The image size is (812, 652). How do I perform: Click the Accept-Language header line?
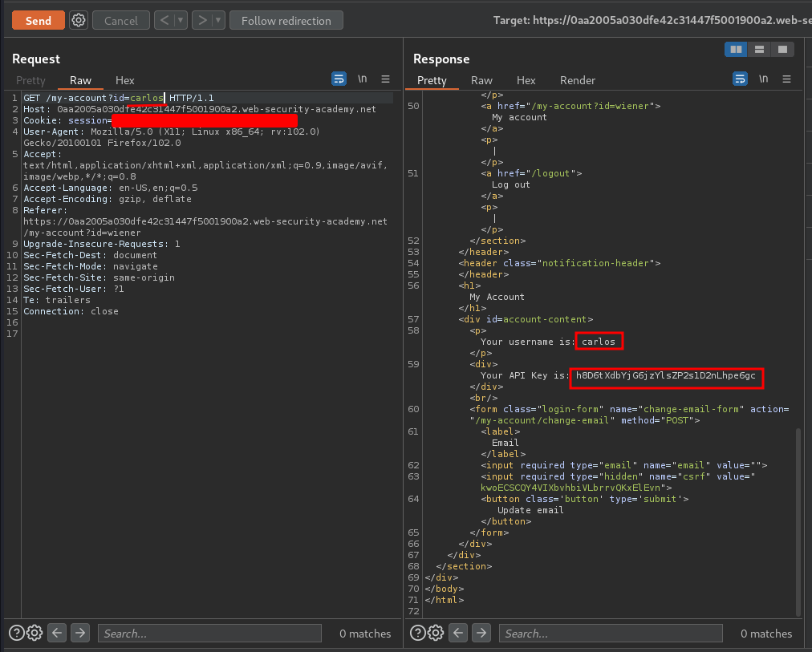pyautogui.click(x=110, y=188)
